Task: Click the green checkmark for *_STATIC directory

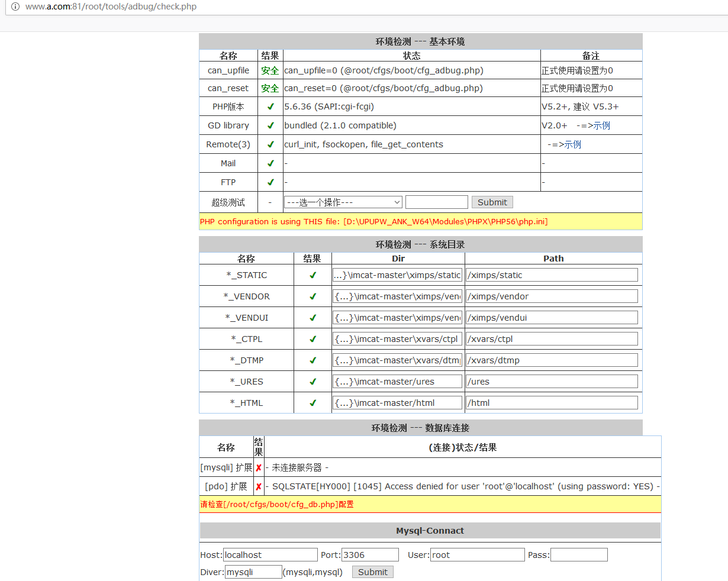Action: pyautogui.click(x=313, y=275)
